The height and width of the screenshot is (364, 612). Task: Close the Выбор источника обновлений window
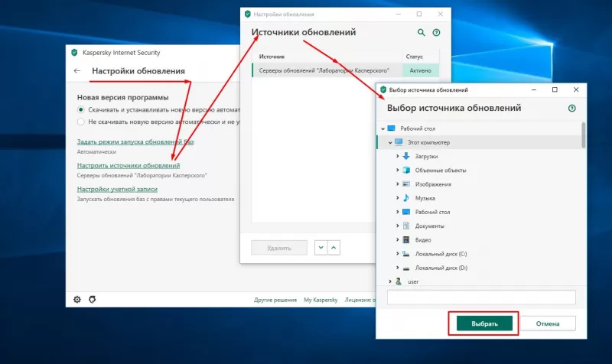(576, 89)
